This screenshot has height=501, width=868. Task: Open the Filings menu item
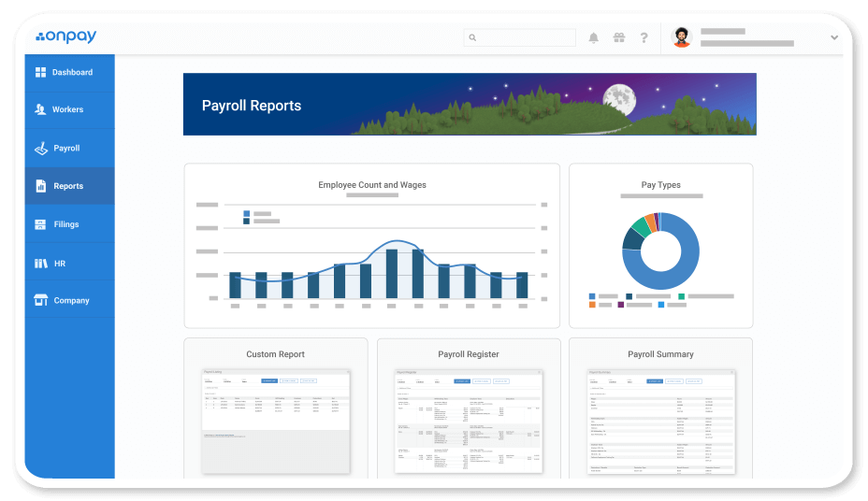[x=65, y=224]
